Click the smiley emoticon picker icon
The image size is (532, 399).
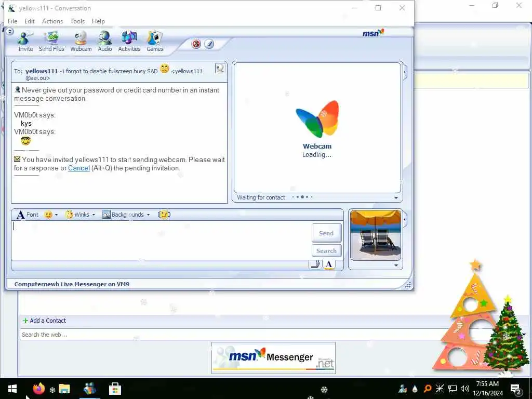(48, 215)
